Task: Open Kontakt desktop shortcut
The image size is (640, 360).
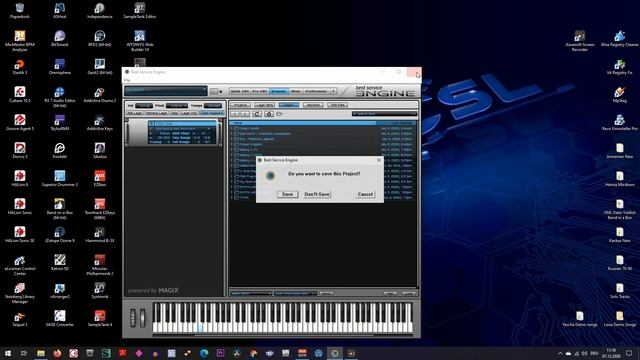Action: tap(60, 151)
